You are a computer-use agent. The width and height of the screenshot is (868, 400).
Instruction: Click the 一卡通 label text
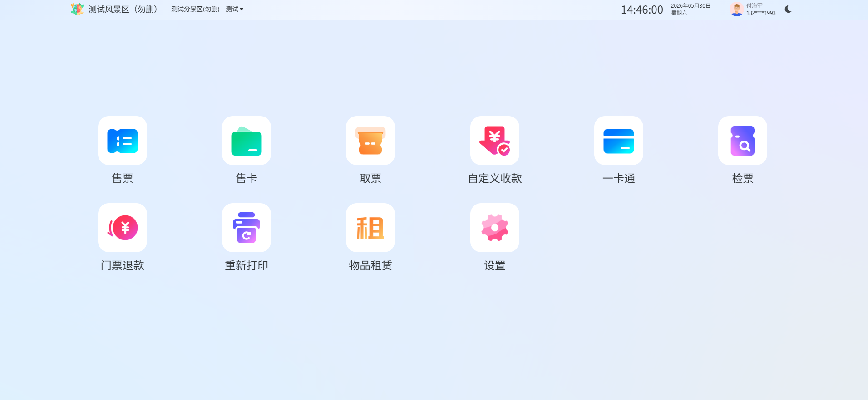click(619, 178)
